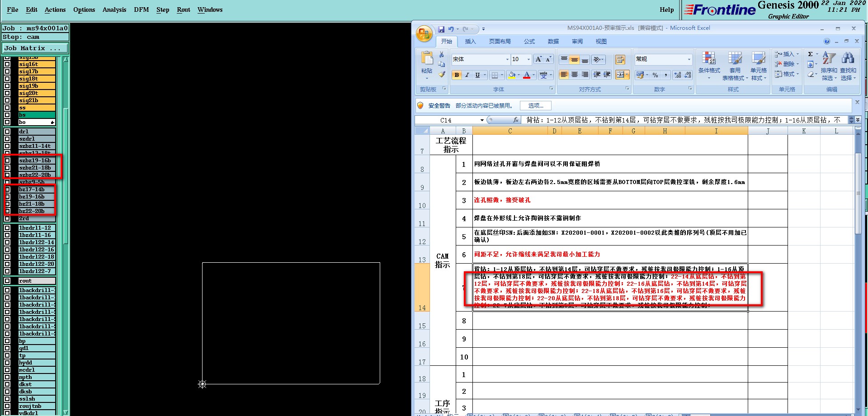
Task: Dismiss the security warning bar
Action: tap(857, 102)
